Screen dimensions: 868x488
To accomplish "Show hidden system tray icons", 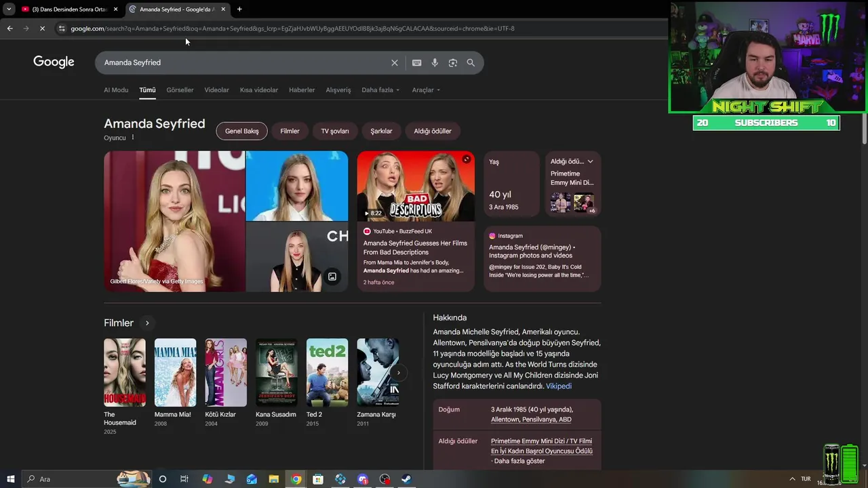I will pos(792,479).
